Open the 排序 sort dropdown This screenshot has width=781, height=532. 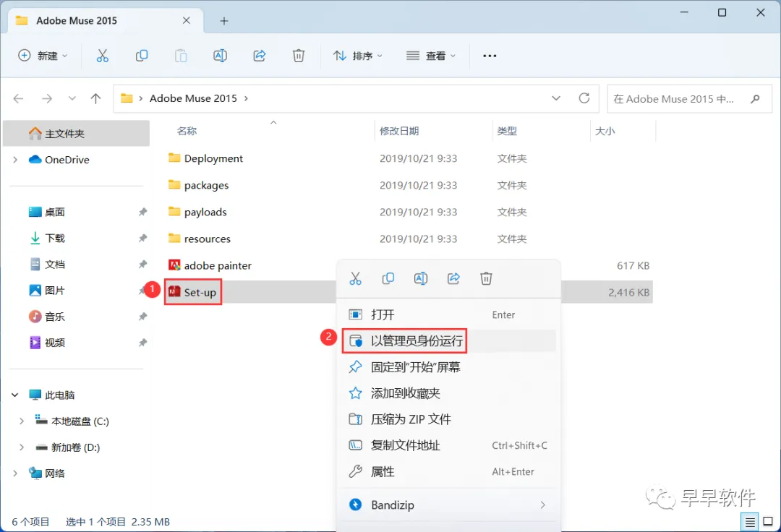358,56
